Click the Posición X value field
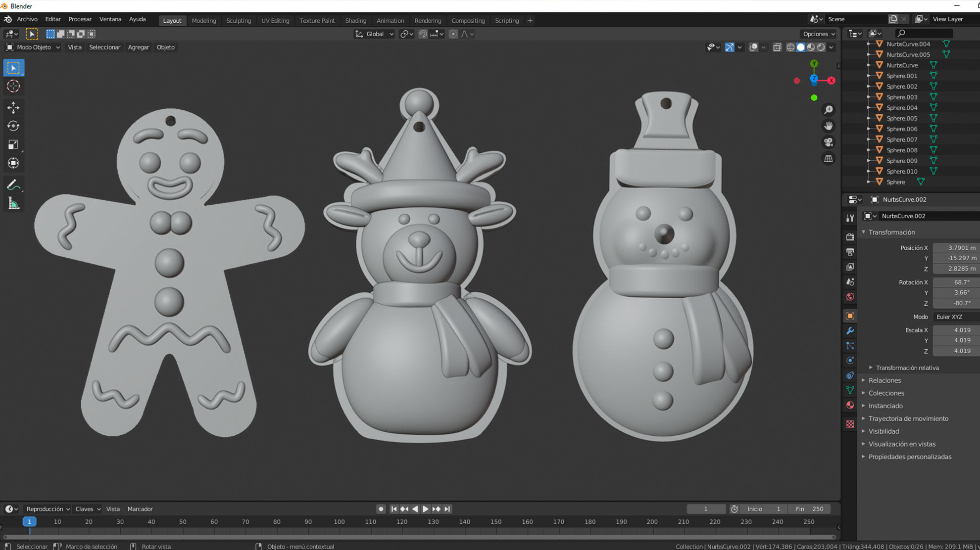 (955, 248)
